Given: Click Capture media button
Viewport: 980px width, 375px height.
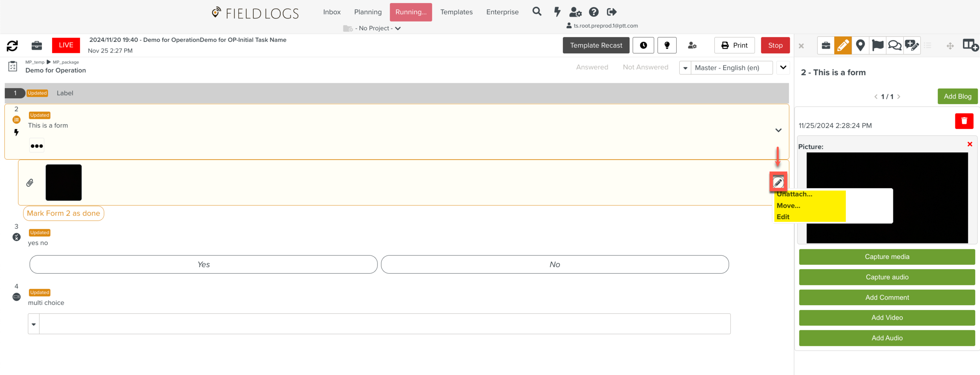Looking at the screenshot, I should click(x=887, y=257).
